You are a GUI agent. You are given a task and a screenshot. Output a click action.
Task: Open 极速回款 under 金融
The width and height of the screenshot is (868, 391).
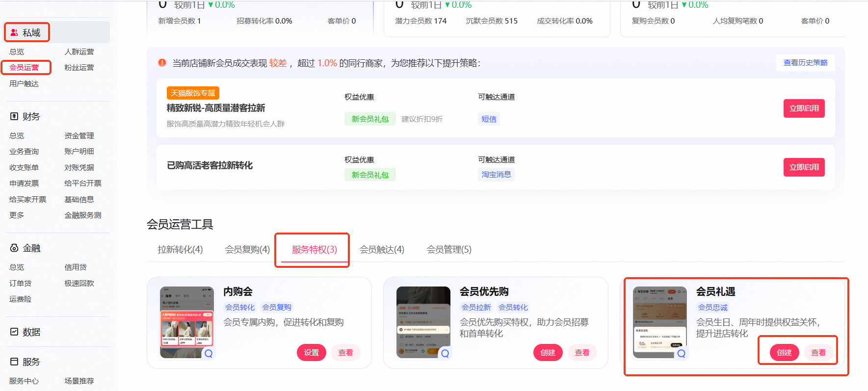click(x=79, y=284)
